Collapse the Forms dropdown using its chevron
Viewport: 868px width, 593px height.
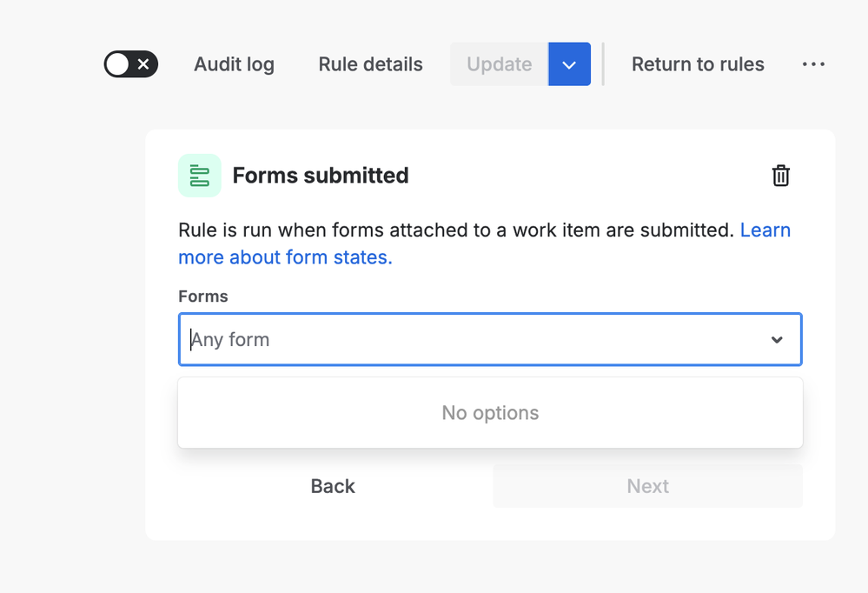coord(777,339)
